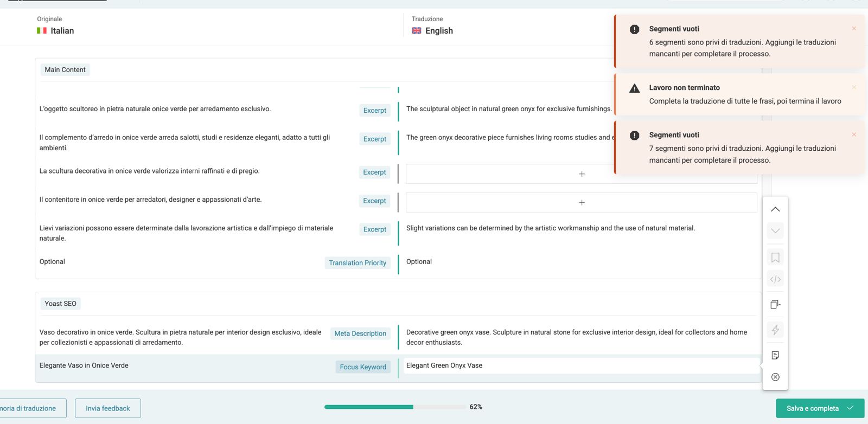Viewport: 868px width, 424px height.
Task: Click the code tags icon in toolbar
Action: [775, 279]
